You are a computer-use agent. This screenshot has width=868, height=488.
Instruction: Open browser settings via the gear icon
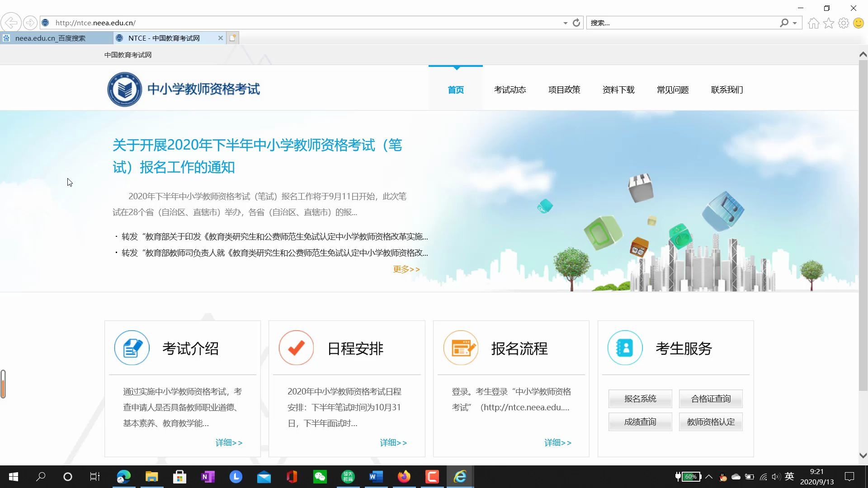pos(844,23)
